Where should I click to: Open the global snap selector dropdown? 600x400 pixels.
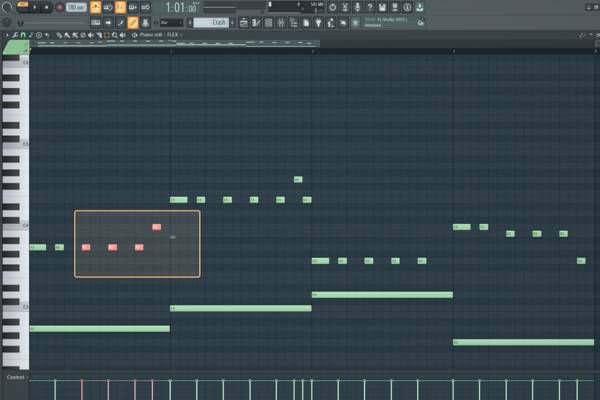(171, 23)
